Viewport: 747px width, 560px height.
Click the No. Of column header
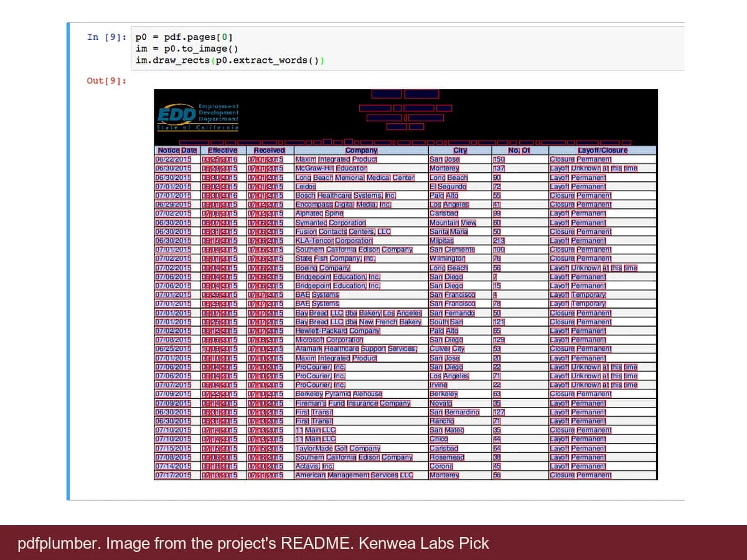519,150
